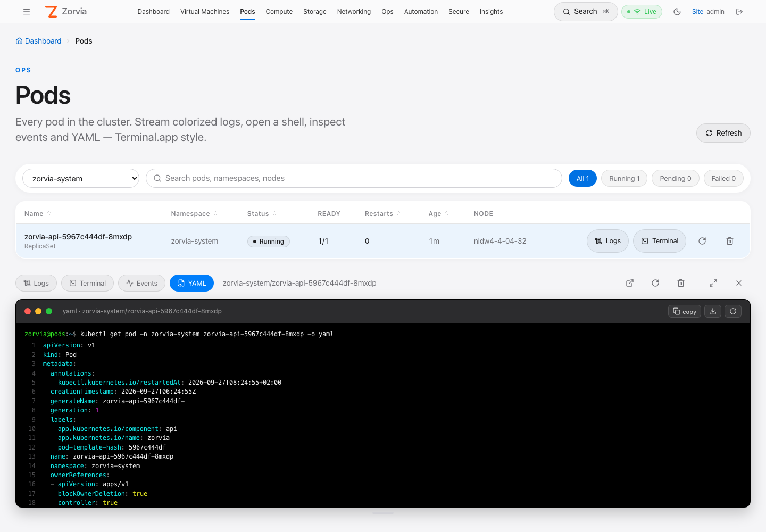This screenshot has width=766, height=532.
Task: Click the Refresh button
Action: click(723, 133)
